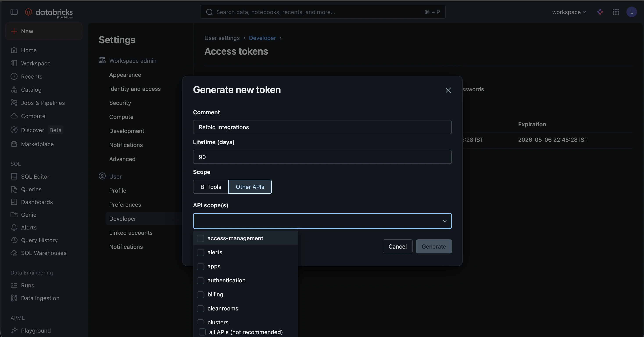Navigate to Jobs & Pipelines
The image size is (644, 337).
tap(42, 102)
